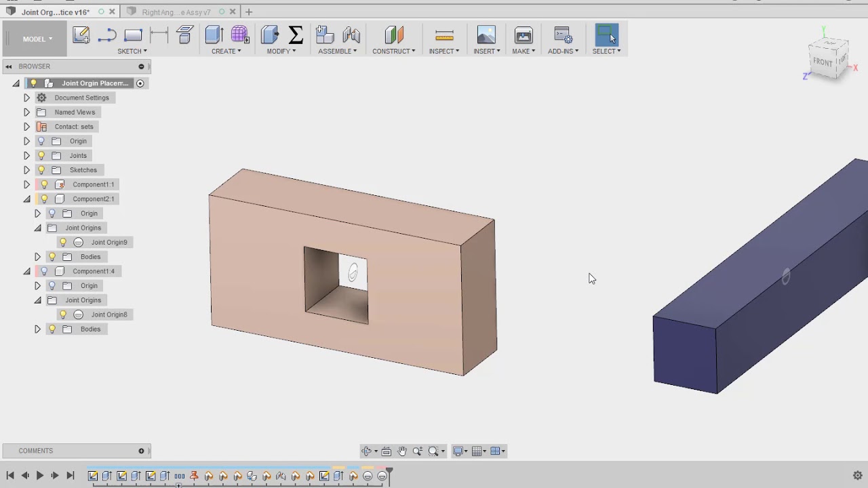
Task: Open the MODIFY menu
Action: 281,51
